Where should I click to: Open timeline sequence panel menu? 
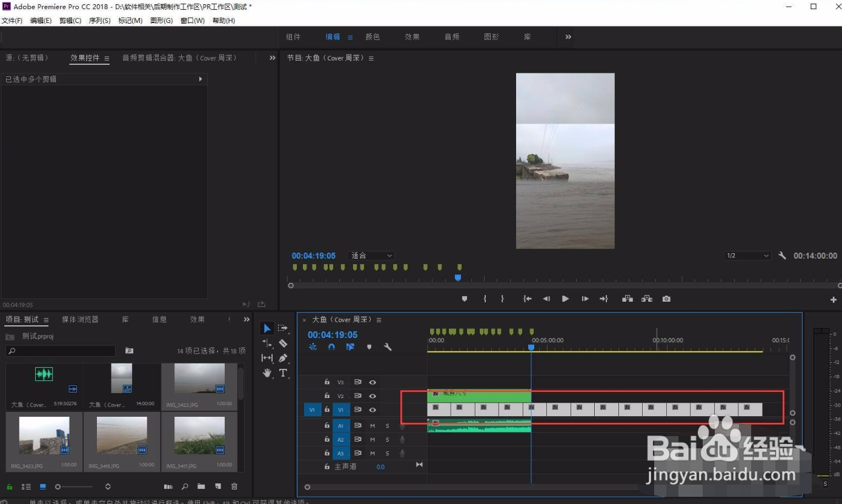click(379, 320)
